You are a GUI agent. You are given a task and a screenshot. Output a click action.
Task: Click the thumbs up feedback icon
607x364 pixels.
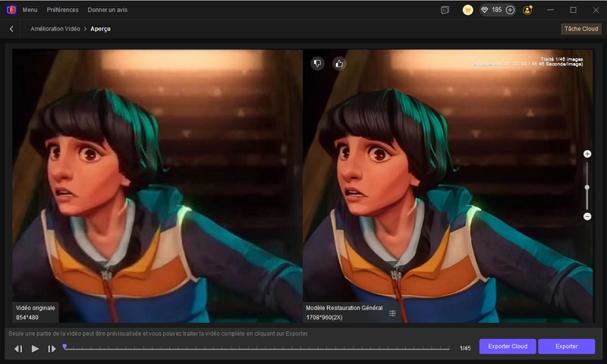click(x=338, y=64)
